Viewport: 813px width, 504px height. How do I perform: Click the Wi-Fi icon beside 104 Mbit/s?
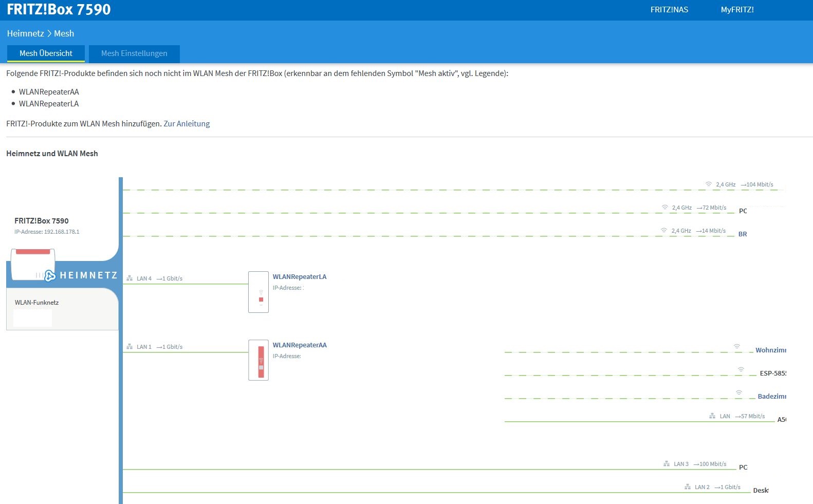709,184
